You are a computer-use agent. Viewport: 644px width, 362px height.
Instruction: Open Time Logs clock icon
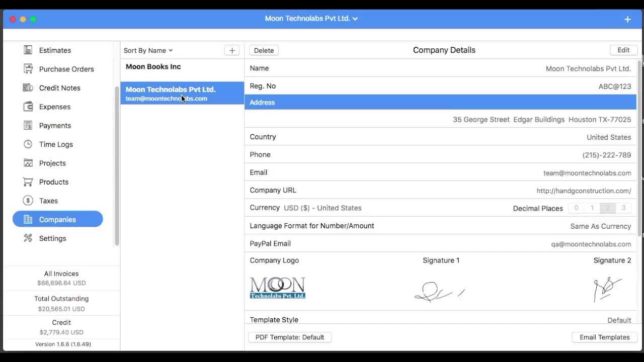pos(28,144)
